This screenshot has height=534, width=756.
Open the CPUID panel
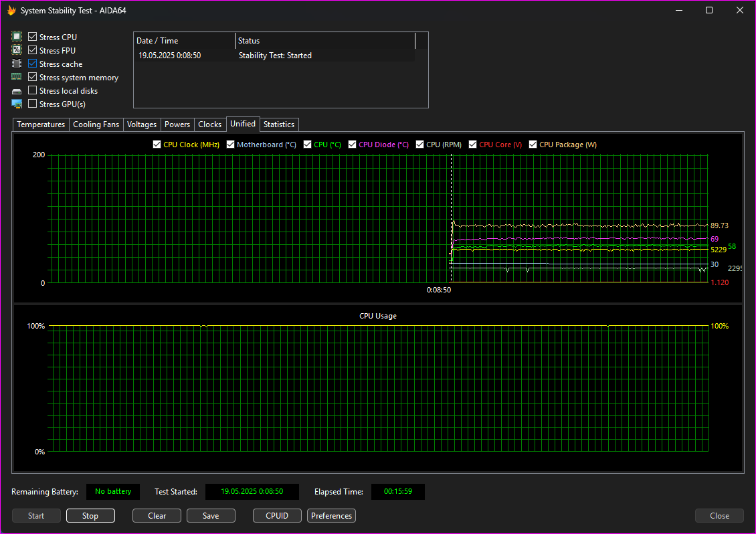pos(277,516)
